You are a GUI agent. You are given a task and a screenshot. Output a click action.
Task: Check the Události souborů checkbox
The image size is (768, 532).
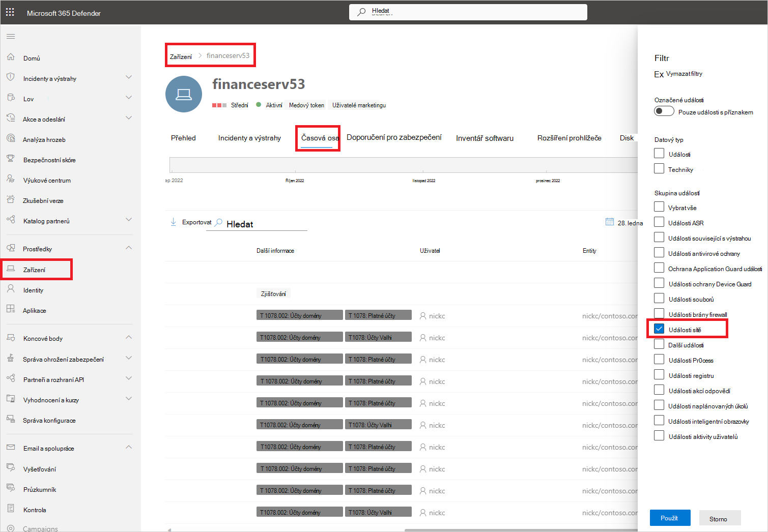(659, 298)
